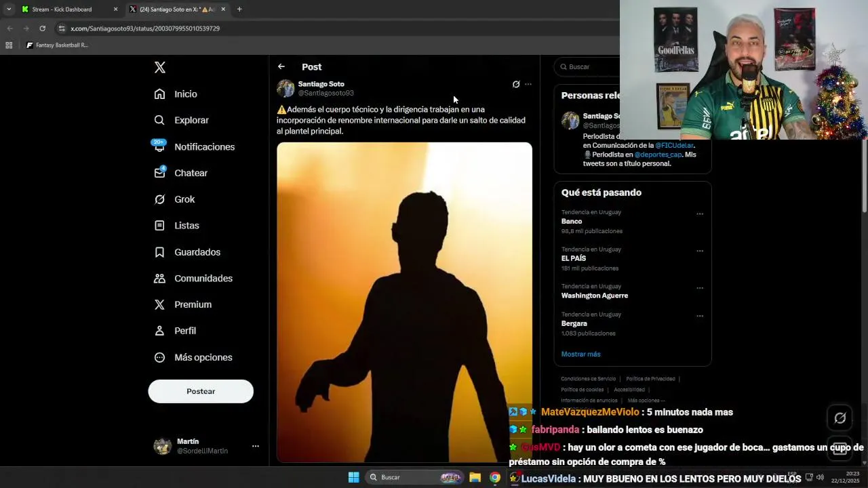Open the Washington Aguerre trend

pyautogui.click(x=595, y=296)
